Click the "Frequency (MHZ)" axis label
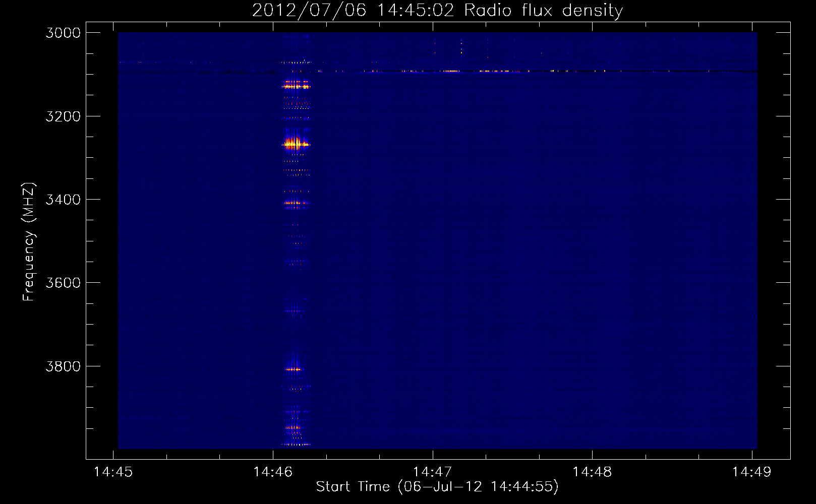Screen dimensions: 816x504 click(29, 242)
